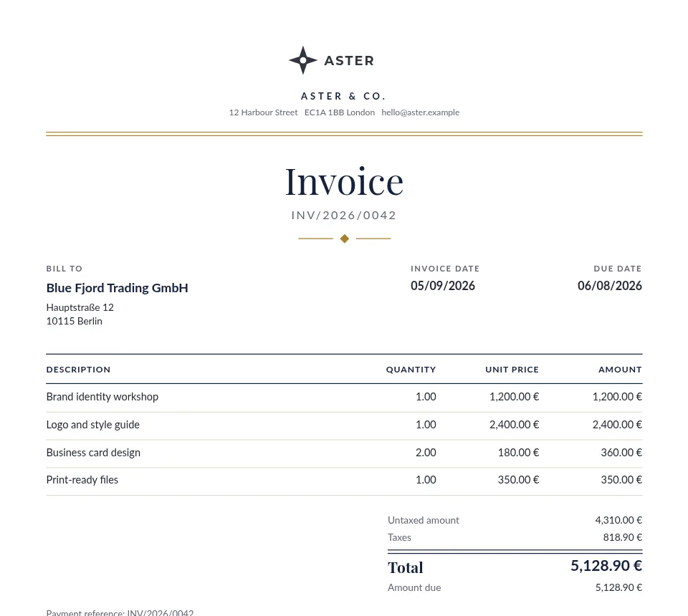Click the AMOUNT column header
The height and width of the screenshot is (616, 688).
[x=621, y=370]
